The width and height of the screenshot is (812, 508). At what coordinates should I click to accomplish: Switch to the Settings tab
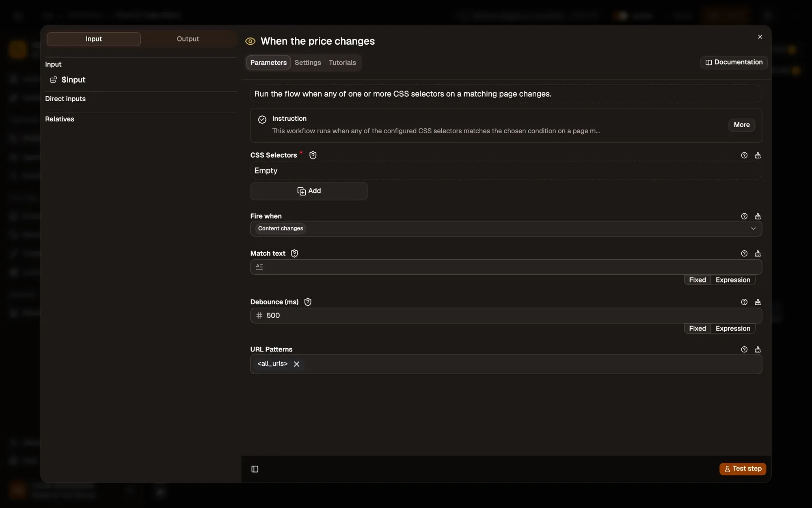[x=308, y=63]
